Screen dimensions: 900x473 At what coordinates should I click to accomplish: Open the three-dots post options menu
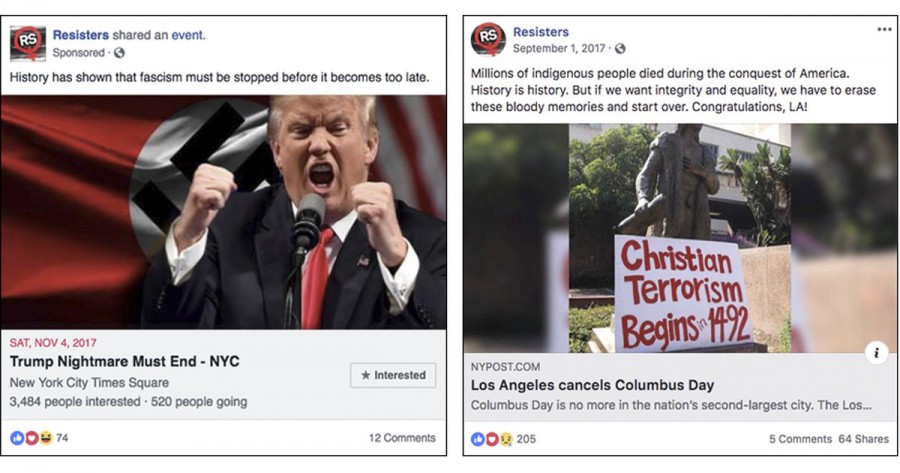coord(884,30)
